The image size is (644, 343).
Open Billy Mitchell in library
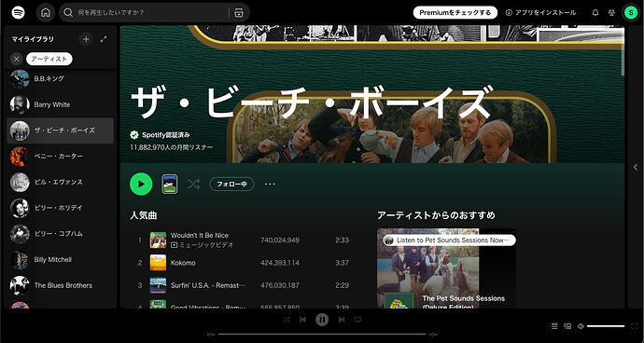click(60, 260)
